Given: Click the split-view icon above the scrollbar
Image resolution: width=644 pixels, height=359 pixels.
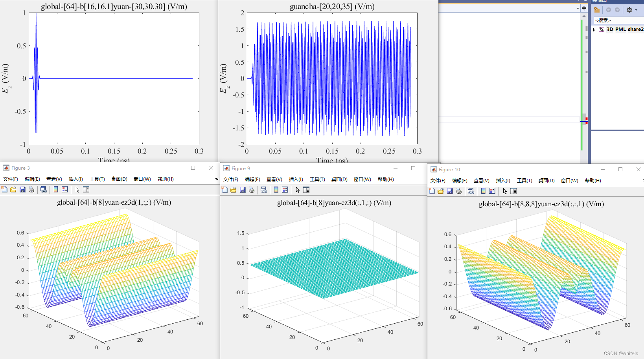Looking at the screenshot, I should click(584, 8).
